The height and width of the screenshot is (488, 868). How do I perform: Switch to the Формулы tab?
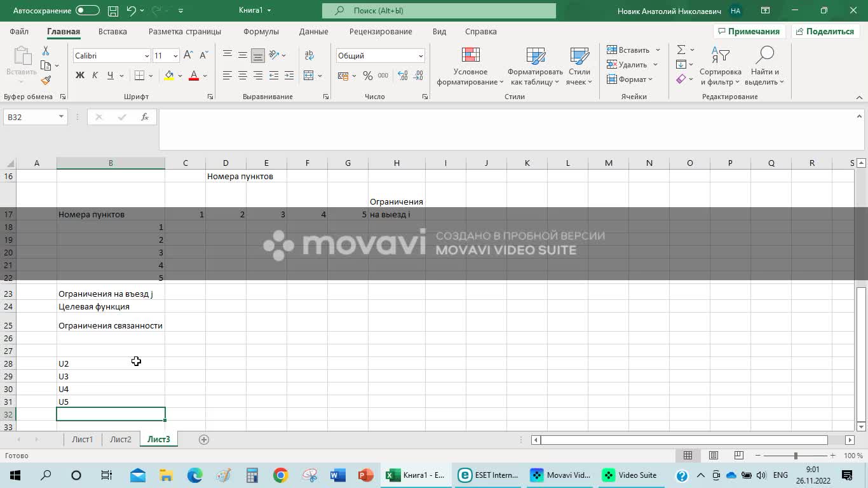(x=261, y=31)
